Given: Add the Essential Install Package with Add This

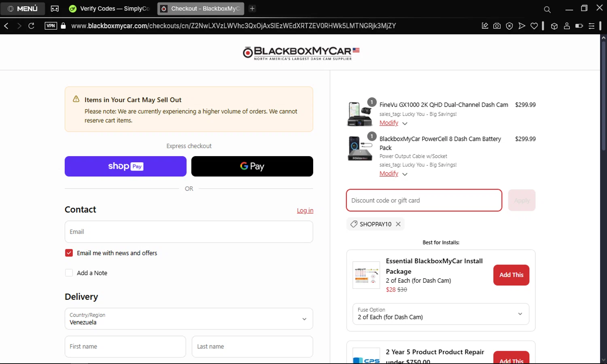Looking at the screenshot, I should click(511, 275).
